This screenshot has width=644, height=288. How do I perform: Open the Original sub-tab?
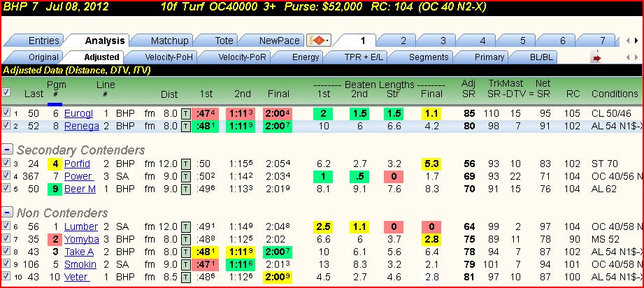(x=37, y=57)
